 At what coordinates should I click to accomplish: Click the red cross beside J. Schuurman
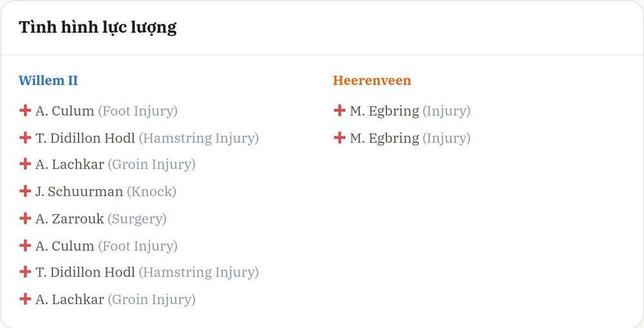(25, 191)
